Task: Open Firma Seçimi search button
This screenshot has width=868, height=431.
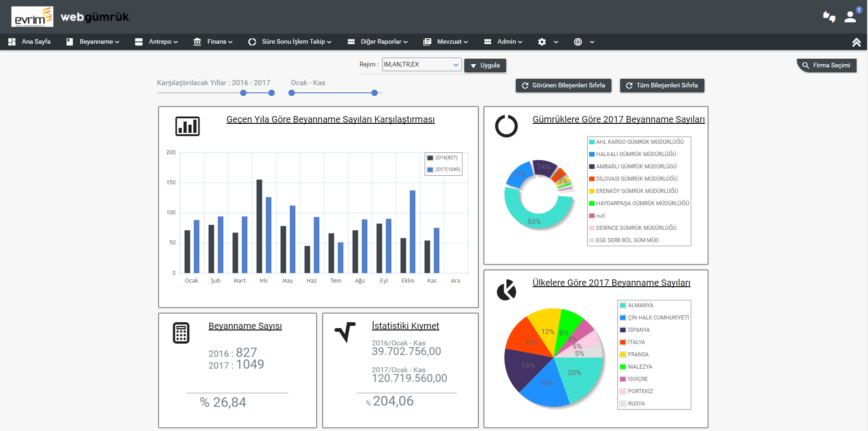Action: click(x=827, y=66)
